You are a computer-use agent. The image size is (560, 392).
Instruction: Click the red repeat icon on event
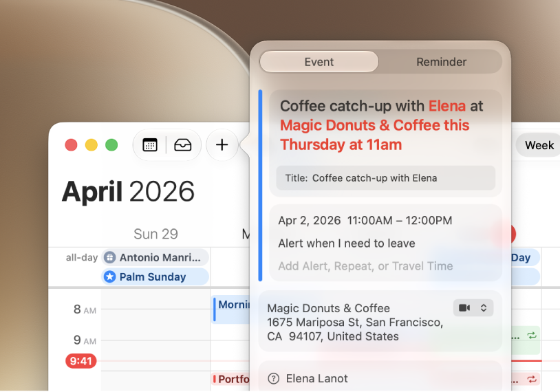(x=532, y=379)
